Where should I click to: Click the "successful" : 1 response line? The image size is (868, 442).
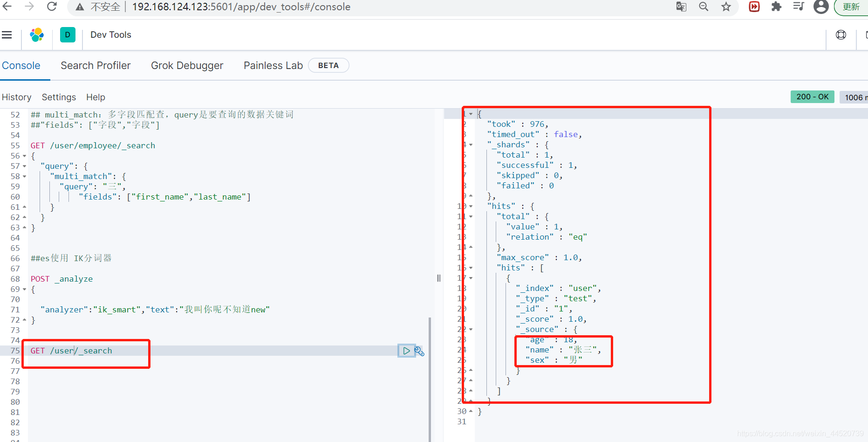click(x=537, y=165)
